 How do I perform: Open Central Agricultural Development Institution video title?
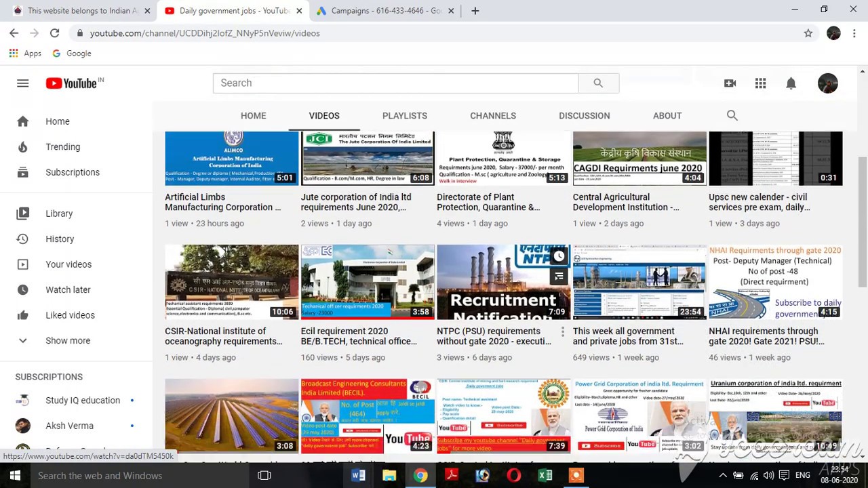626,202
